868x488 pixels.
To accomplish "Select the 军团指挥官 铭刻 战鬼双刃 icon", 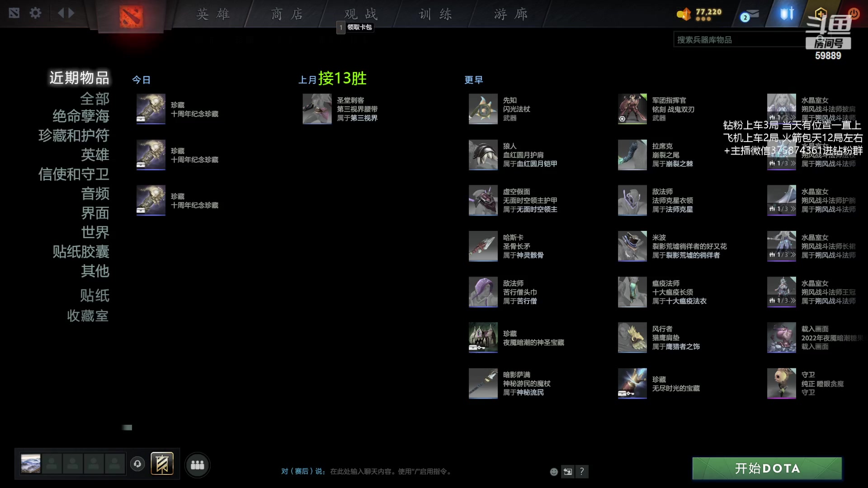I will tap(632, 109).
